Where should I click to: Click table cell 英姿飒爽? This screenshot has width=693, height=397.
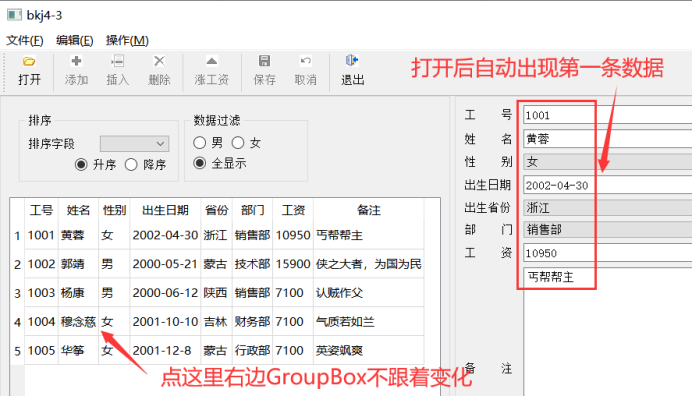pos(369,351)
